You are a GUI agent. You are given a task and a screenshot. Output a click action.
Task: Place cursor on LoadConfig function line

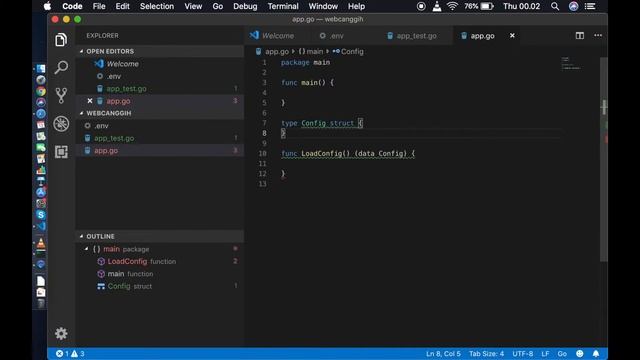pyautogui.click(x=348, y=153)
